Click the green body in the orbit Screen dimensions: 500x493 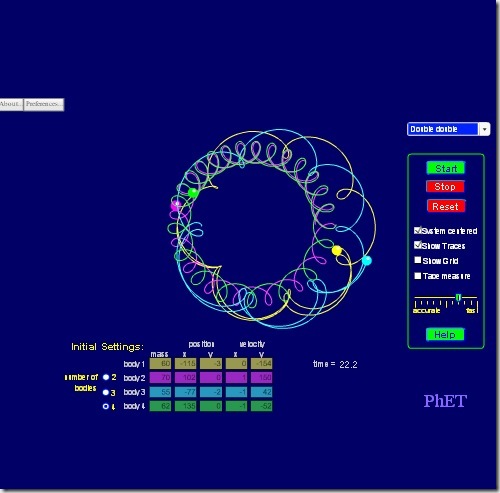[193, 193]
